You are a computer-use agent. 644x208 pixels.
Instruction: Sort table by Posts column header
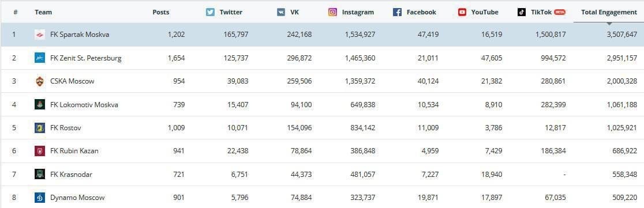click(x=161, y=12)
